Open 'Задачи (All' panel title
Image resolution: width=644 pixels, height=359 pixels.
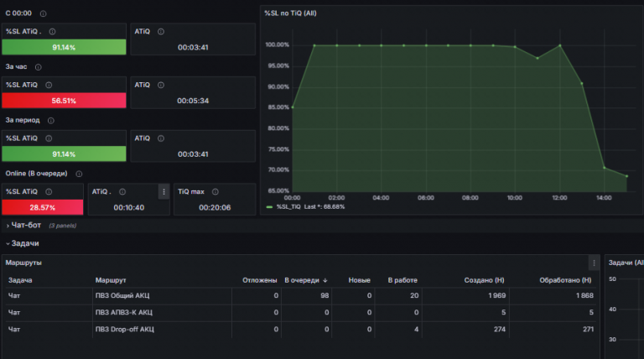pyautogui.click(x=626, y=263)
